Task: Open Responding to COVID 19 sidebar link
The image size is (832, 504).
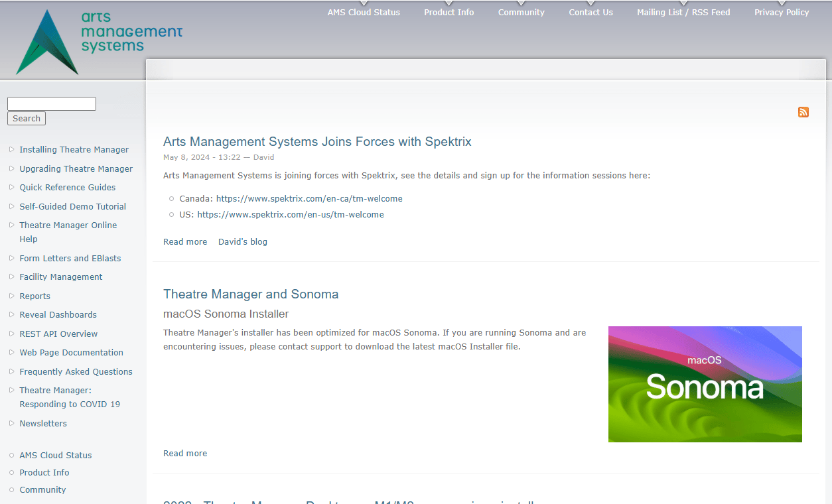Action: click(70, 397)
